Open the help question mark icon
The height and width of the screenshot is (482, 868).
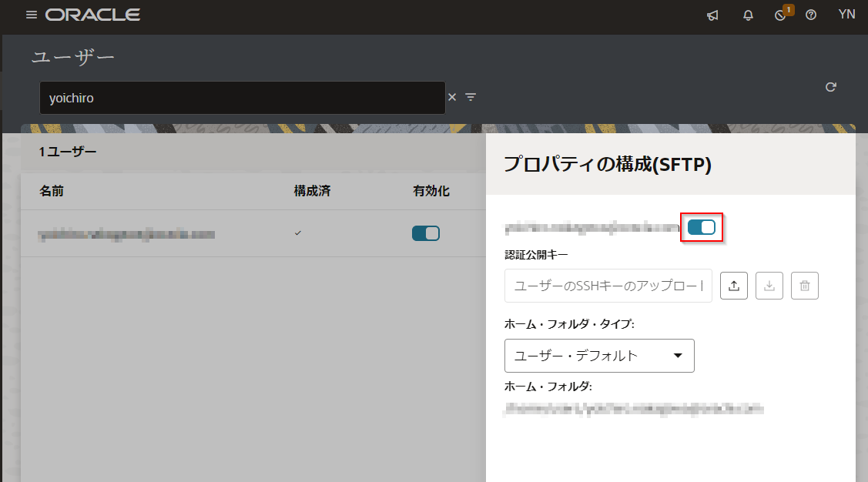click(x=811, y=15)
